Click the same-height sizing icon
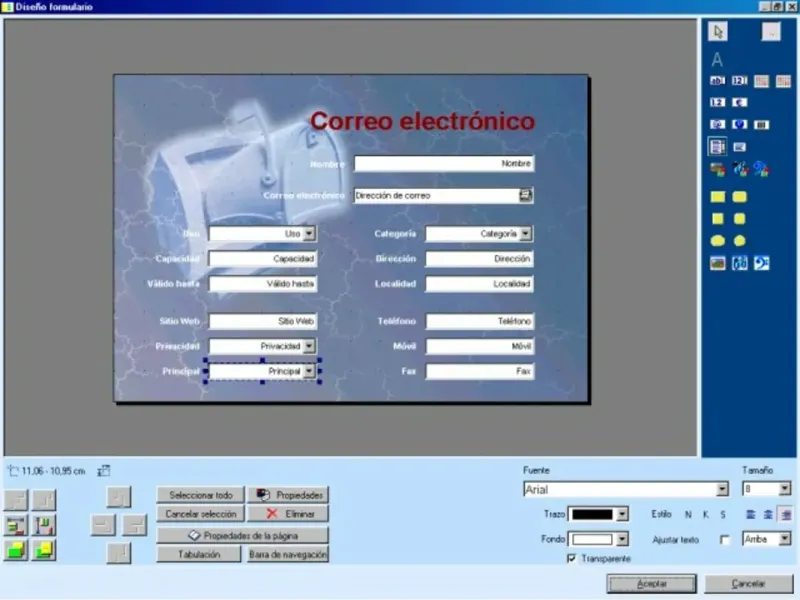 (x=44, y=526)
